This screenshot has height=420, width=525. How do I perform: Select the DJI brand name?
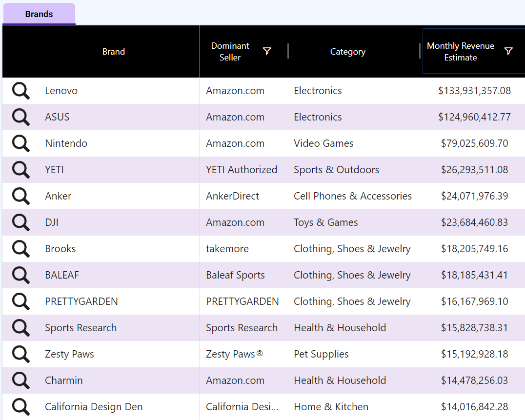point(52,222)
